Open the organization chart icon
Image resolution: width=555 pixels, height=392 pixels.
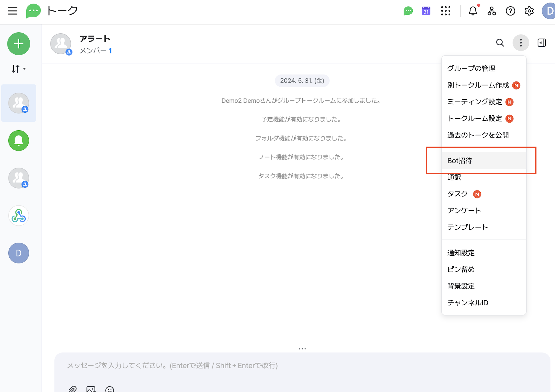(x=491, y=11)
